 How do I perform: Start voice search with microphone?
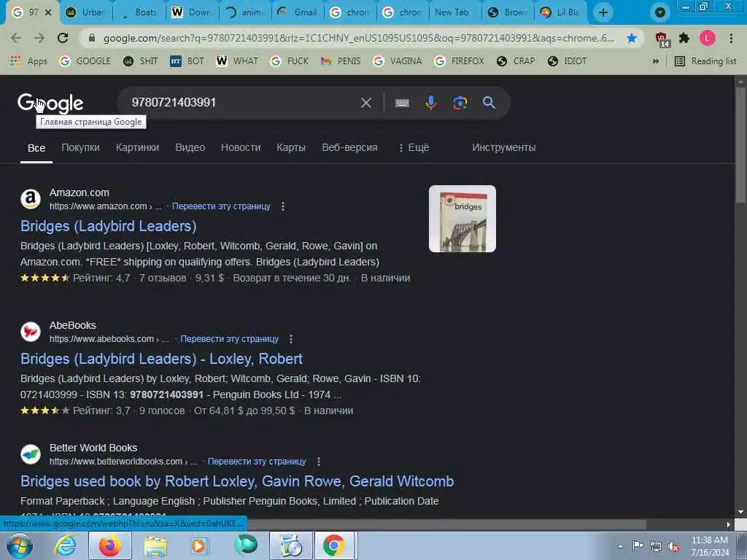pos(430,103)
